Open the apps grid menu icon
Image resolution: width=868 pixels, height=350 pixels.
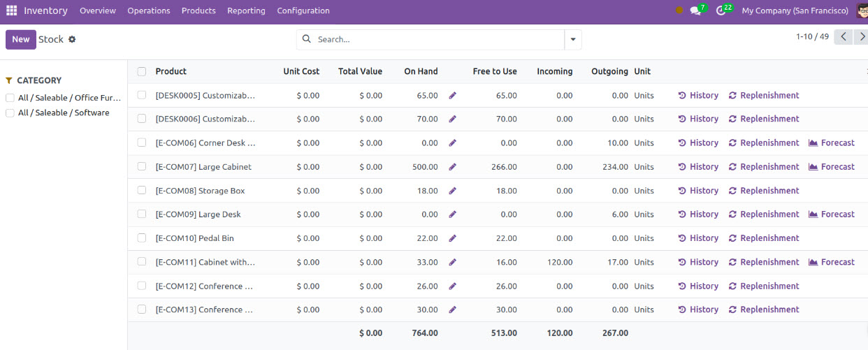pyautogui.click(x=11, y=10)
